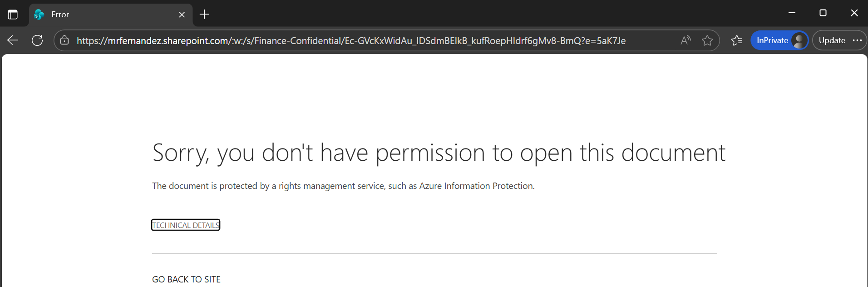View site information lock icon
The width and height of the screenshot is (868, 287).
point(64,40)
